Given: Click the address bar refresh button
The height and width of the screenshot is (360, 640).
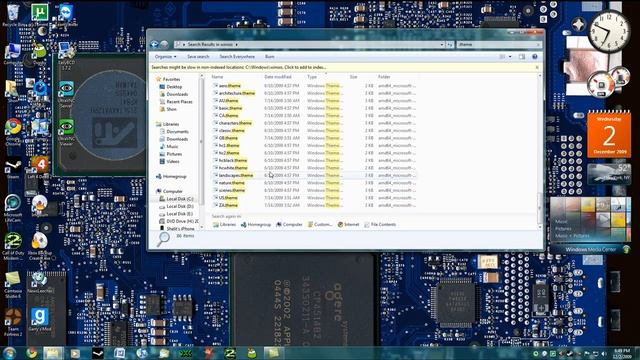Looking at the screenshot, I should tap(449, 44).
